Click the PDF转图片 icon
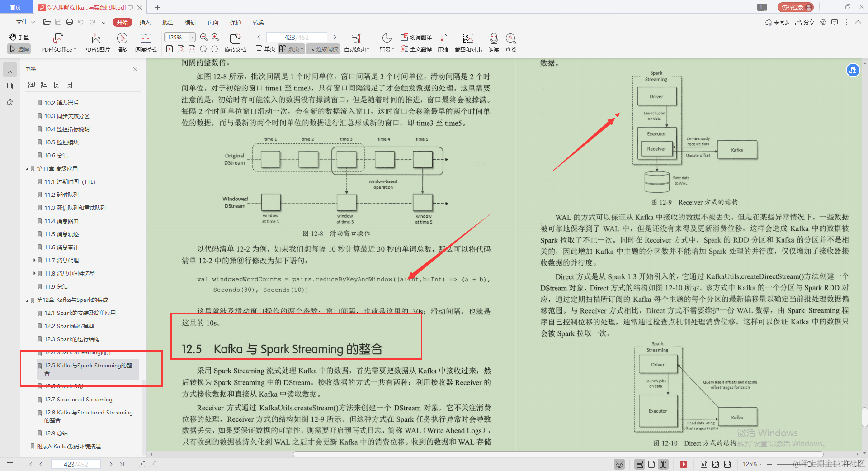This screenshot has height=471, width=868. [x=96, y=42]
